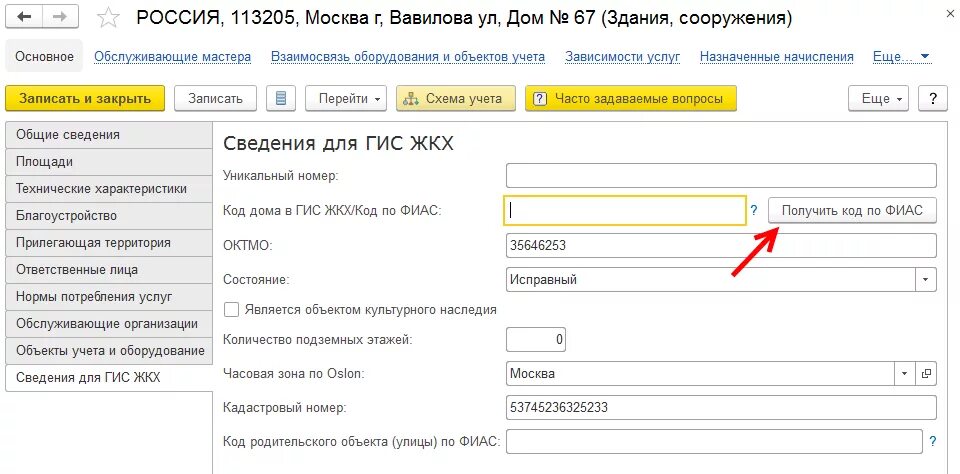This screenshot has width=960, height=474.
Task: Enable cultural heritage object checkbox
Action: tap(232, 310)
